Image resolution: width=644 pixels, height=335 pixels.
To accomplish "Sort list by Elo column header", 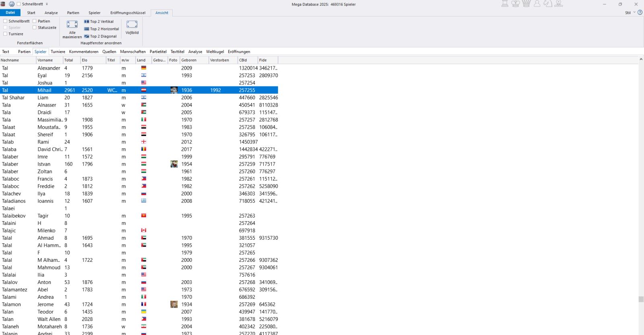I will tap(92, 60).
